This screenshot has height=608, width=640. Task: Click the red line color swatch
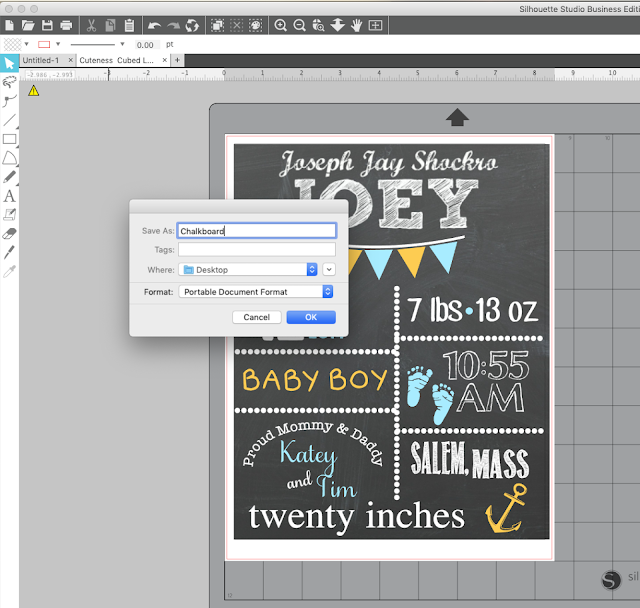pos(44,44)
